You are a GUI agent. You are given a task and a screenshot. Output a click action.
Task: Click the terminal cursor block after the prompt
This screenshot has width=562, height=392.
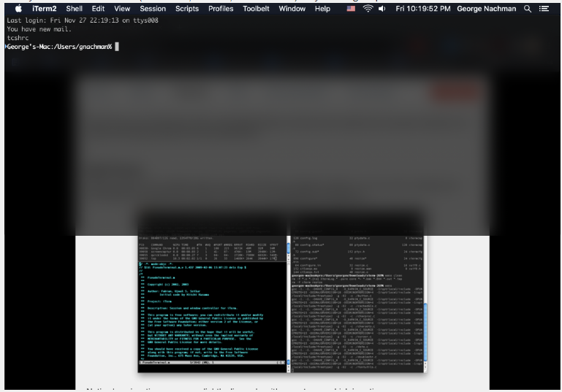(117, 47)
